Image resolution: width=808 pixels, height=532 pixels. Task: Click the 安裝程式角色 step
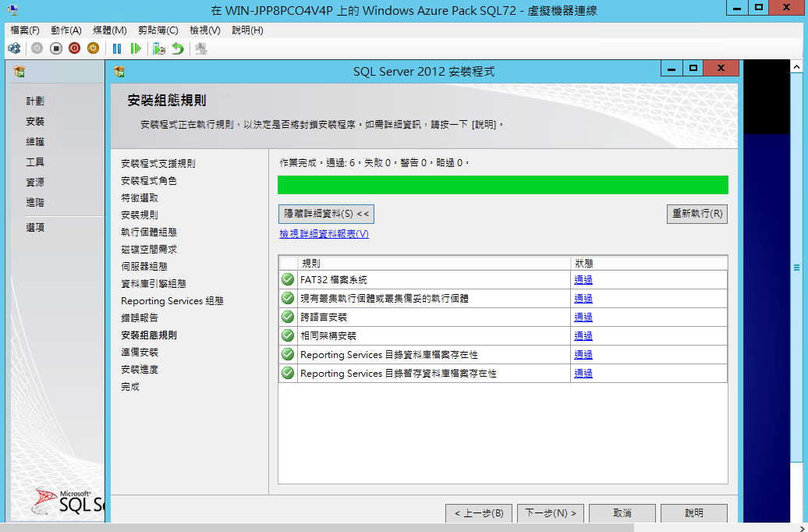point(149,181)
